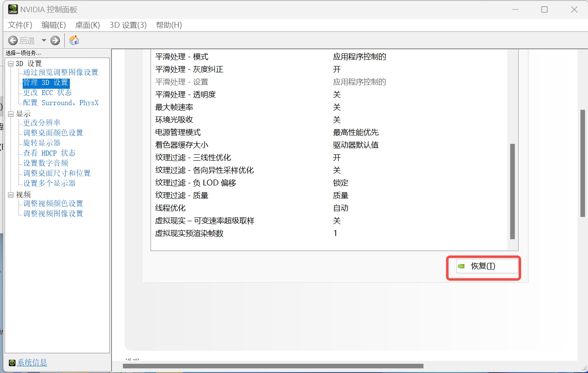Maximize the NVIDIA 控制面板 window
The width and height of the screenshot is (588, 373).
pos(544,9)
